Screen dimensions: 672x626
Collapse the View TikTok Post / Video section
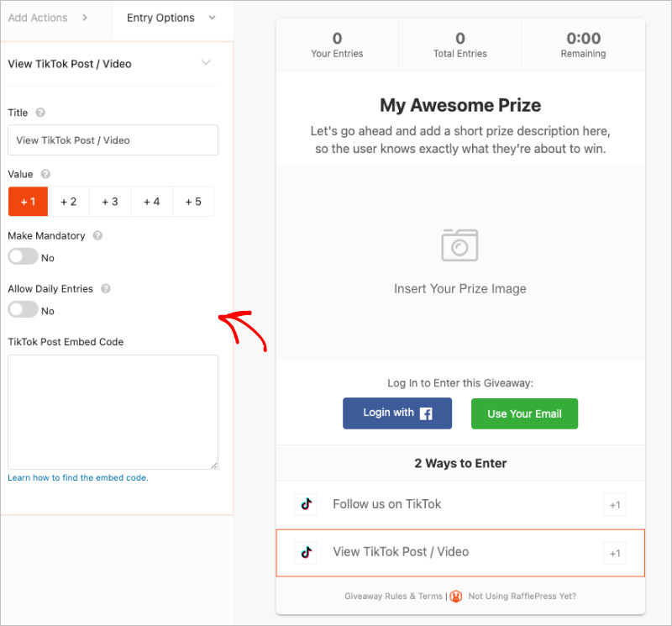(207, 63)
